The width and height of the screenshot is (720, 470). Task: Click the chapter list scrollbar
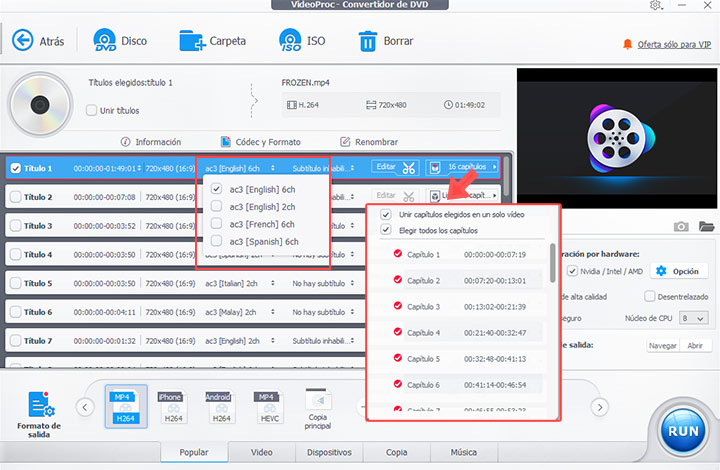tap(553, 263)
